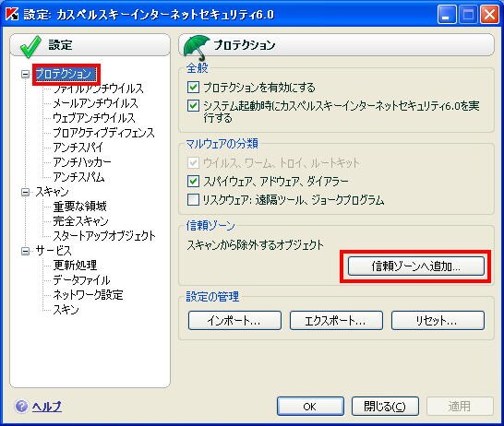The image size is (504, 426).
Task: Click 閉じる(C) button
Action: pyautogui.click(x=385, y=407)
